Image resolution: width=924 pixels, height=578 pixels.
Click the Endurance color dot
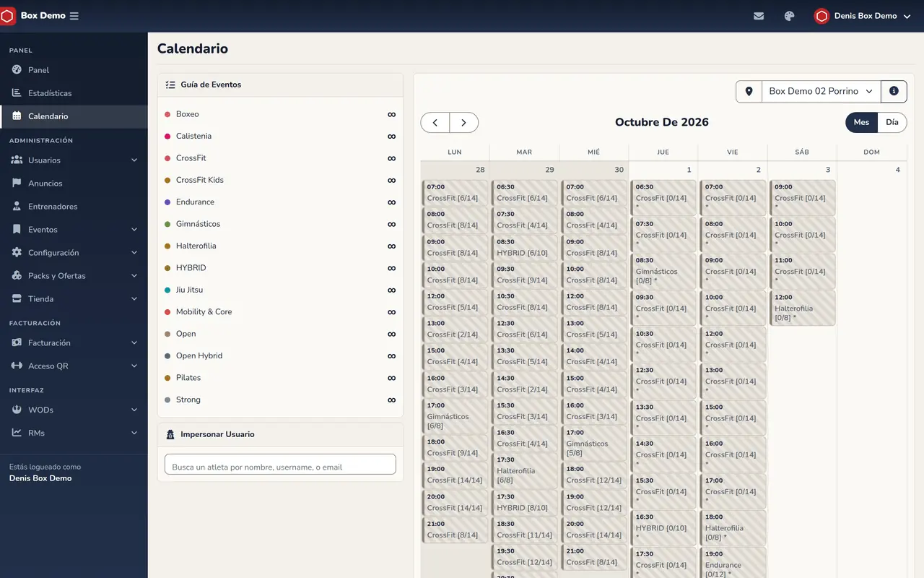167,202
